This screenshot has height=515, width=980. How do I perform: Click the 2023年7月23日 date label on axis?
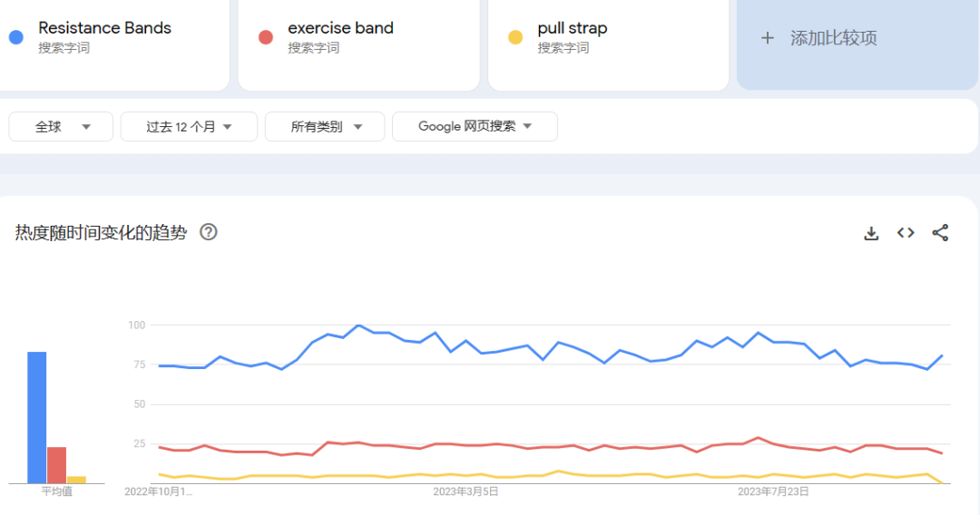[773, 492]
